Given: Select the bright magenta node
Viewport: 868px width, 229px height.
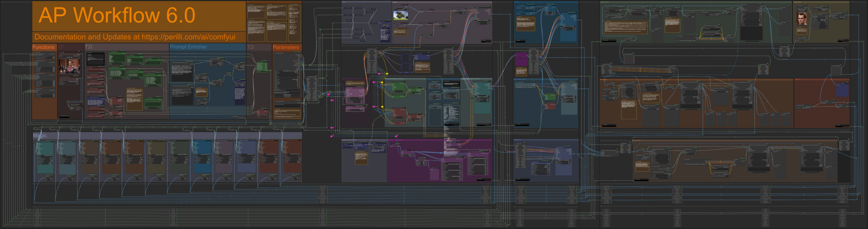Looking at the screenshot, I should tap(521, 60).
